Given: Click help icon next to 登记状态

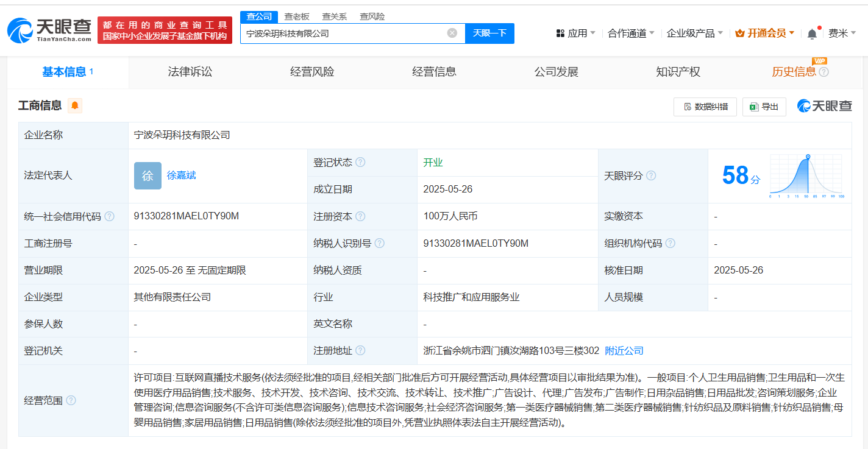Looking at the screenshot, I should coord(360,163).
